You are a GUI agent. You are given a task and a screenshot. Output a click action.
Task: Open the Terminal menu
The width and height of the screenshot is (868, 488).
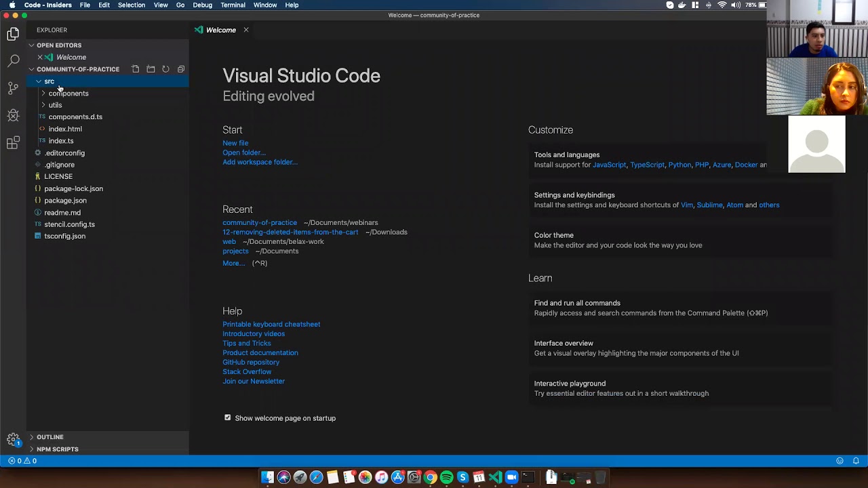[x=233, y=5]
